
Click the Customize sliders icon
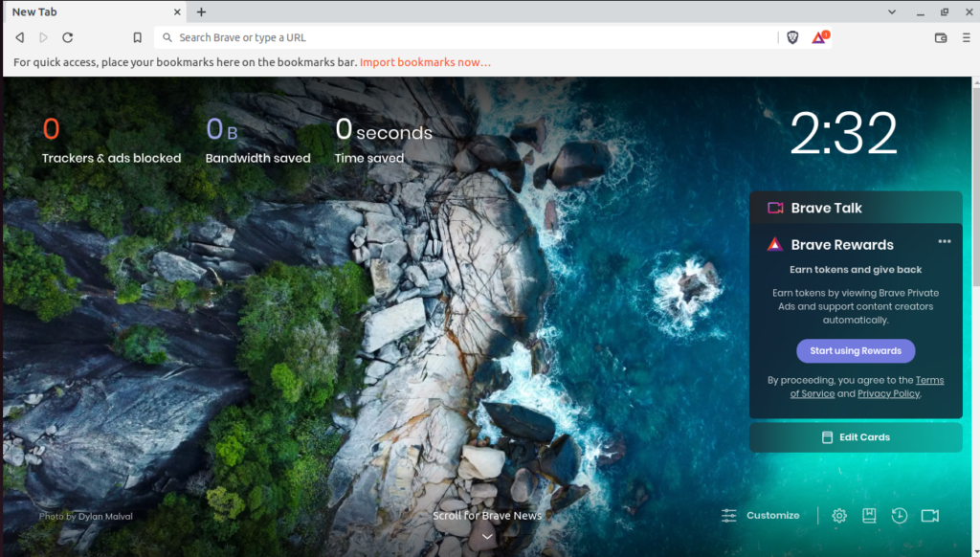point(728,516)
